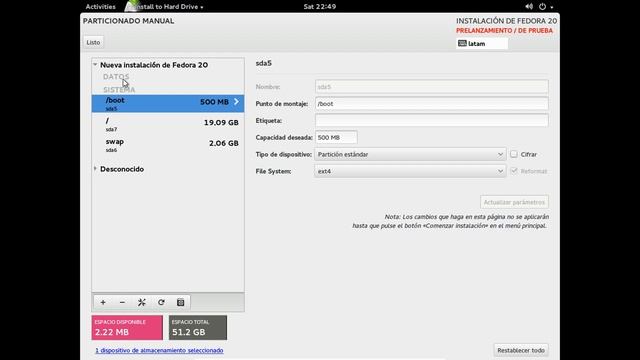Expand the Desconocido group
The height and width of the screenshot is (360, 640).
(95, 169)
